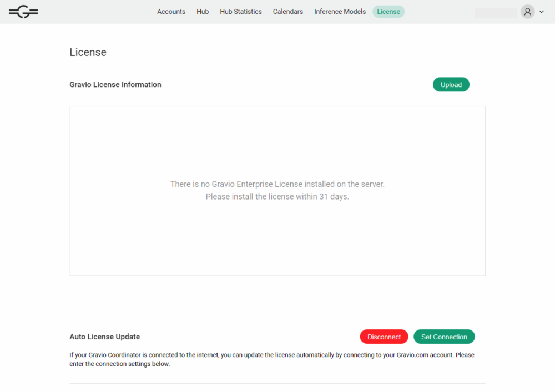This screenshot has height=392, width=555.
Task: Click the Gravio logo icon
Action: click(23, 12)
